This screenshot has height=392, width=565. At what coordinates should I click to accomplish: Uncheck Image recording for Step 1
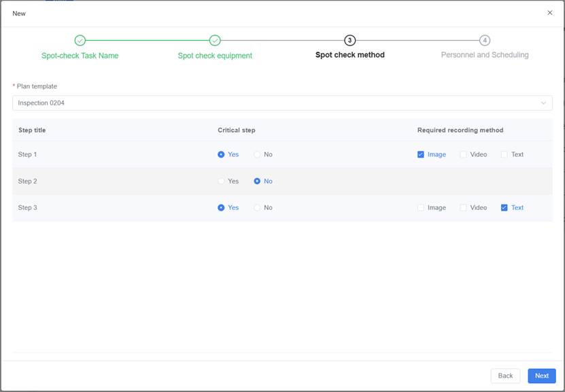point(421,155)
